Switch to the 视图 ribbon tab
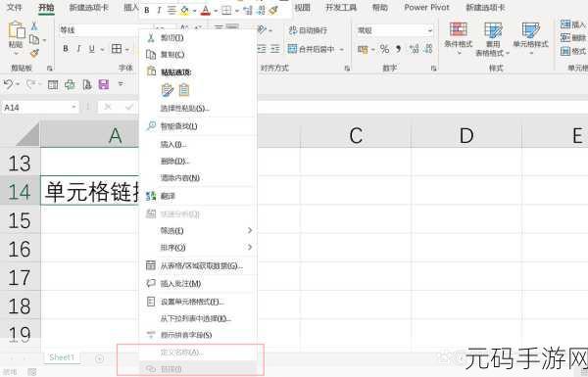 [x=302, y=7]
